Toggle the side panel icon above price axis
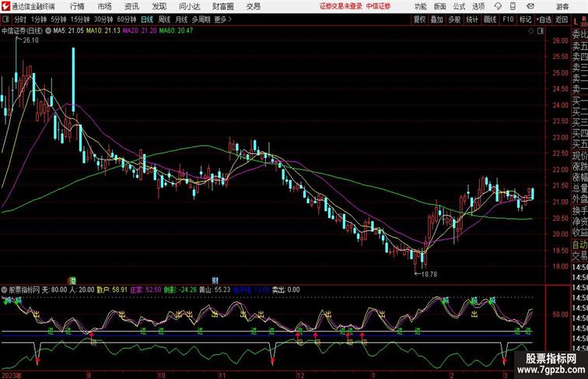The image size is (588, 379). point(541,31)
